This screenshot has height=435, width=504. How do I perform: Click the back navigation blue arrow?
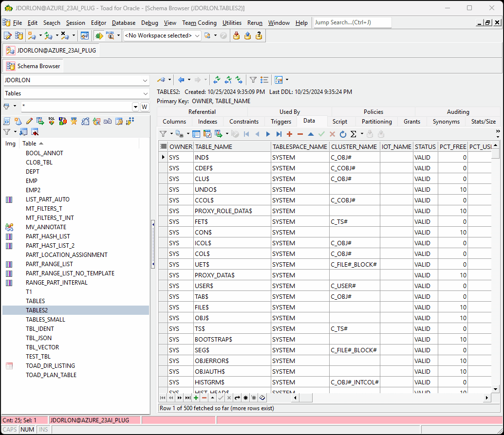pos(181,80)
